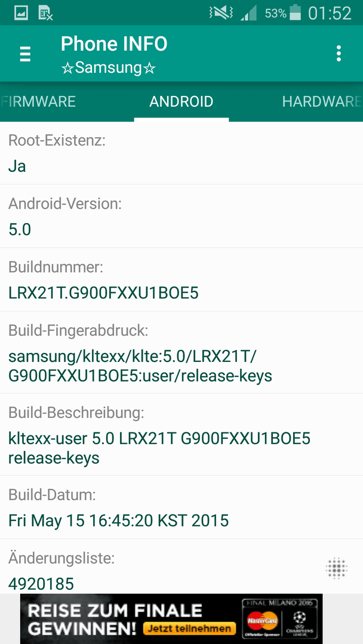Select the Root-Existenz row
Viewport: 363px width, 644px height.
pos(181,153)
